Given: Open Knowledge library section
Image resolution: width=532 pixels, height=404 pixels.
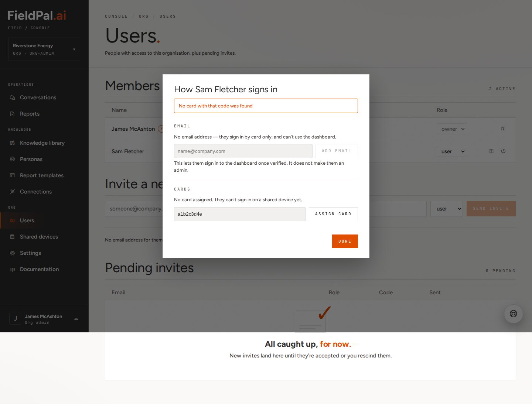Looking at the screenshot, I should (42, 143).
